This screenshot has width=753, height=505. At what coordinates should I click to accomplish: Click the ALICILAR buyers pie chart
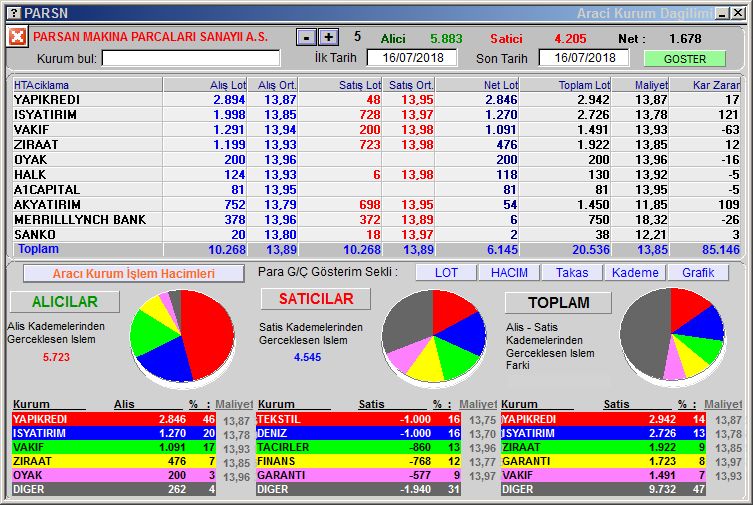pyautogui.click(x=182, y=336)
